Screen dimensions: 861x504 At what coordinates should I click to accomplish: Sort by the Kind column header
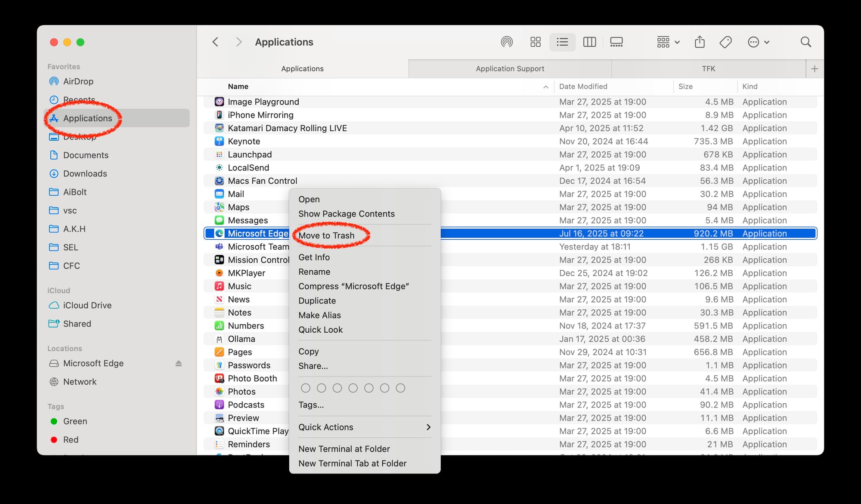click(750, 87)
